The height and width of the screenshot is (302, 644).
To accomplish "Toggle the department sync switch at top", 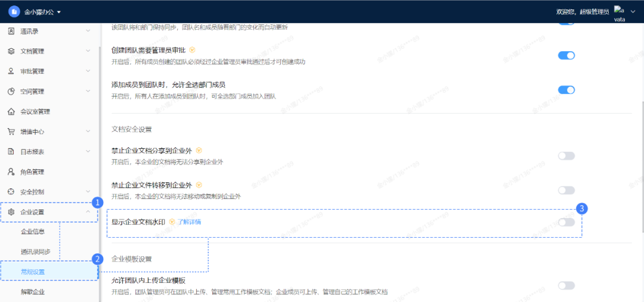I will pos(566,24).
